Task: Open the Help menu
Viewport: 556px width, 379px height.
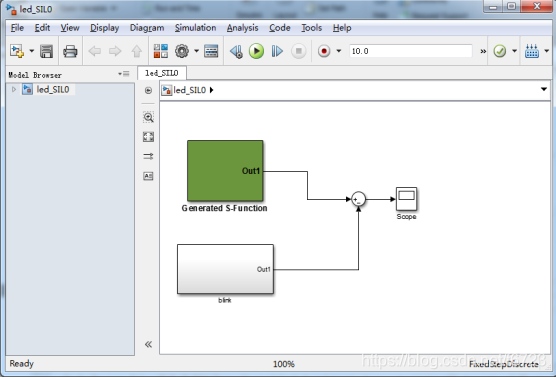Action: tap(342, 28)
